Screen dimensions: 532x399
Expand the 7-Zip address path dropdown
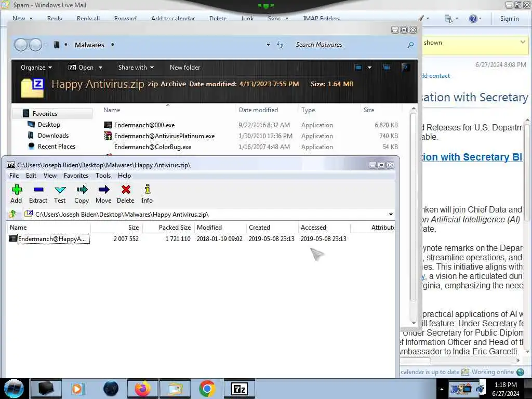point(391,215)
